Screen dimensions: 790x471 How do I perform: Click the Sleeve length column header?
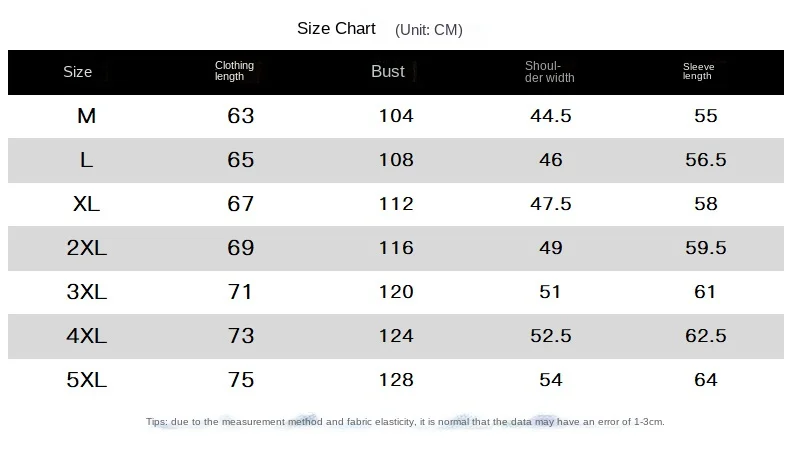click(x=698, y=72)
